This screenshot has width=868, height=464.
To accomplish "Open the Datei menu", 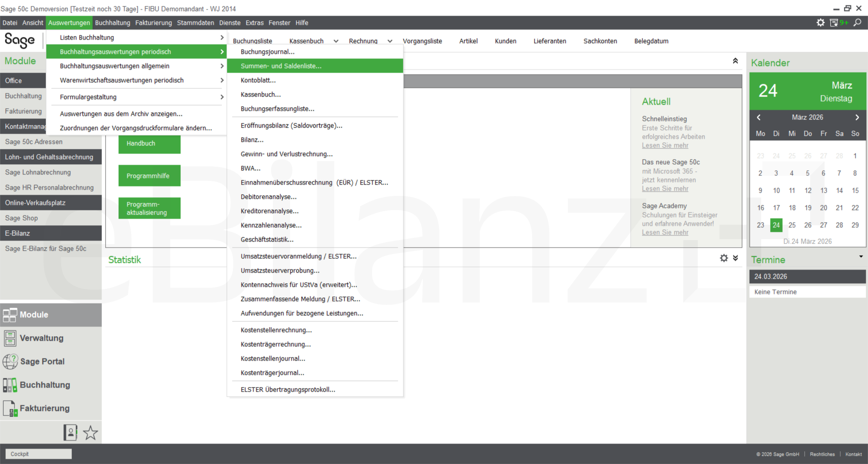I will pos(10,23).
